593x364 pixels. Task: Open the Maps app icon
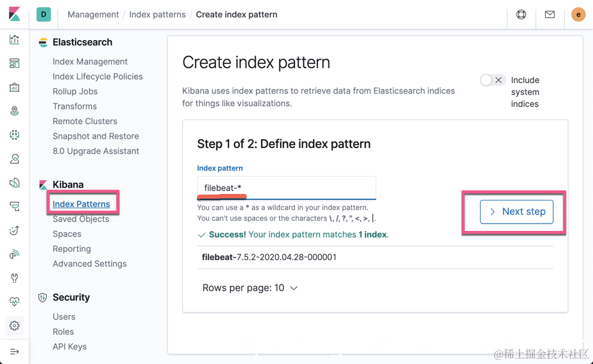14,111
